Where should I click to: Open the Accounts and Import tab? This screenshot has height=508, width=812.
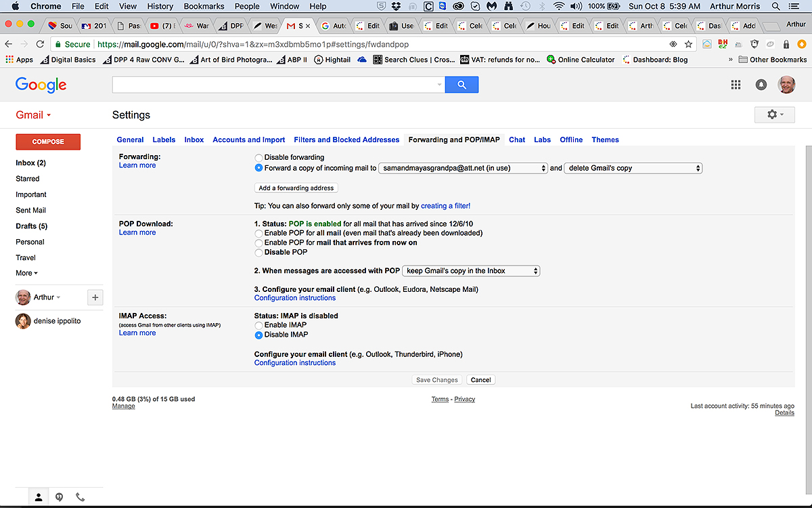(249, 140)
